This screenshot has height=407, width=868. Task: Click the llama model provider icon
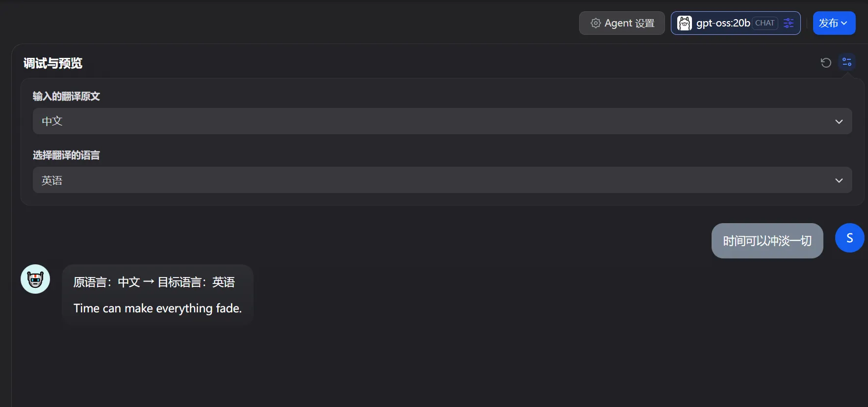pos(684,23)
